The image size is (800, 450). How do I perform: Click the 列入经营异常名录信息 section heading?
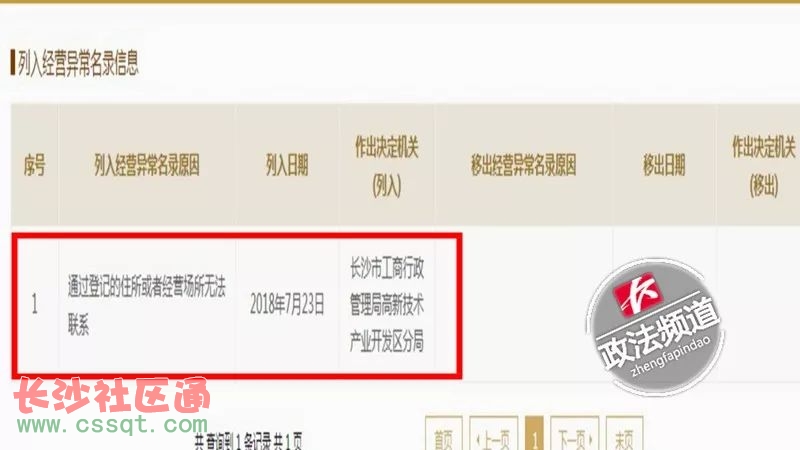(78, 63)
